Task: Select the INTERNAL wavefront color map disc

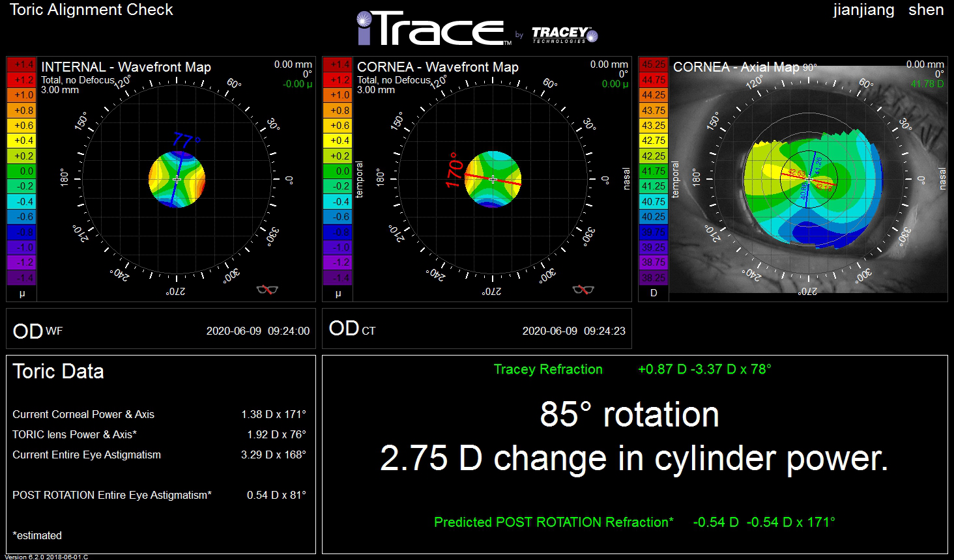Action: 177,179
